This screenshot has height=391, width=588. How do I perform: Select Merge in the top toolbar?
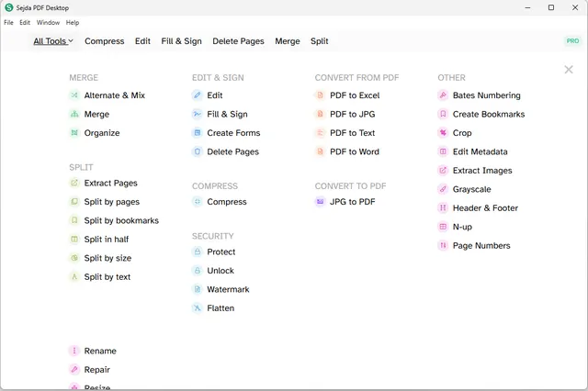pos(288,41)
